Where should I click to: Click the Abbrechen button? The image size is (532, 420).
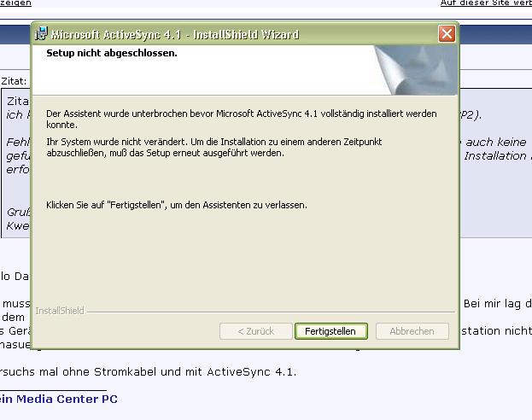tap(412, 331)
